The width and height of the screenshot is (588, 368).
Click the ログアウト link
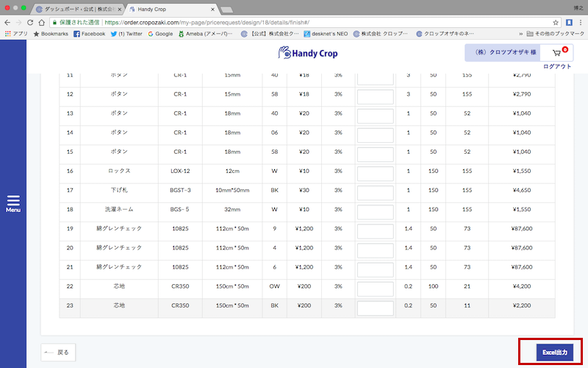pos(557,66)
